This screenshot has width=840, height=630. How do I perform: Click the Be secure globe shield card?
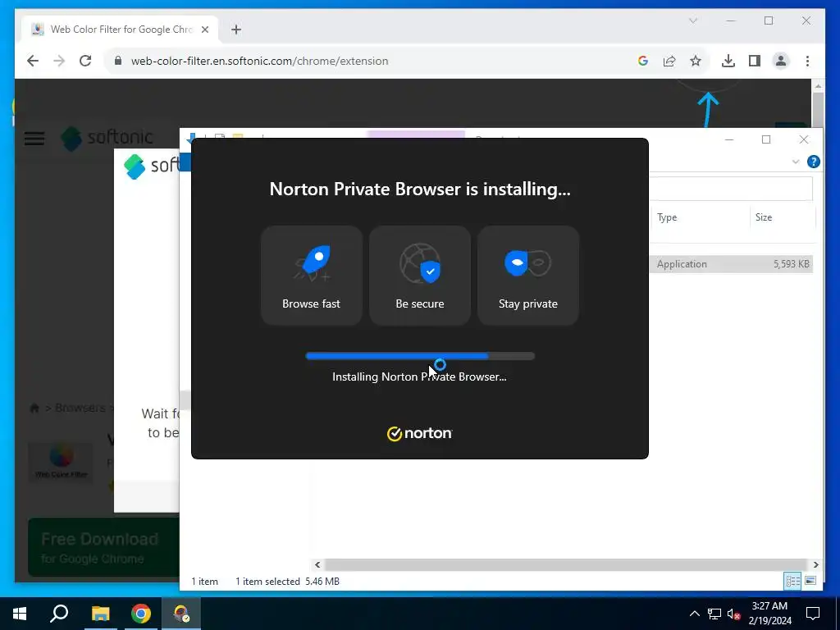[x=419, y=276]
